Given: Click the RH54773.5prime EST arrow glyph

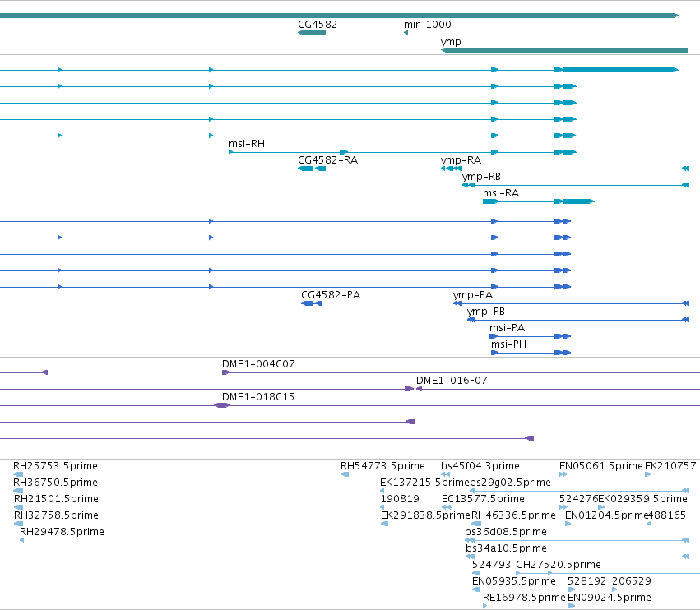Looking at the screenshot, I should (345, 475).
